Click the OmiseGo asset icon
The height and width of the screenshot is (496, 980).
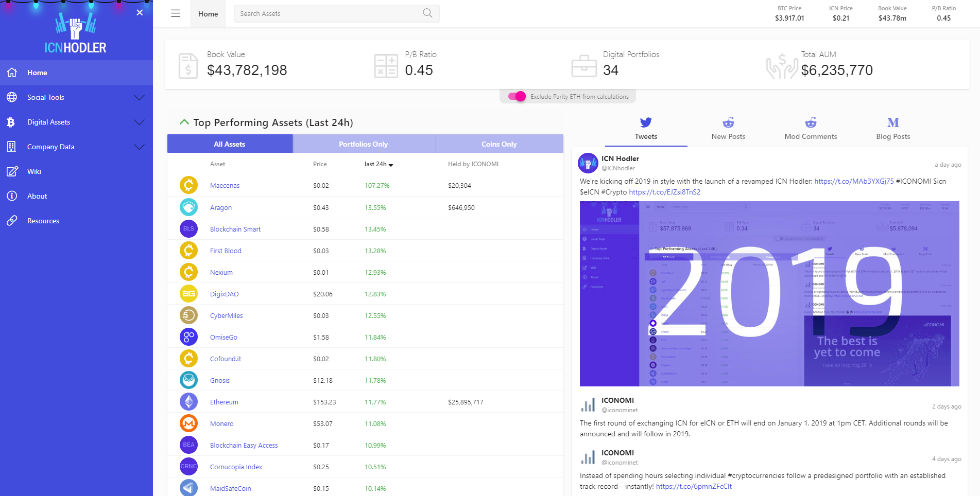point(188,336)
